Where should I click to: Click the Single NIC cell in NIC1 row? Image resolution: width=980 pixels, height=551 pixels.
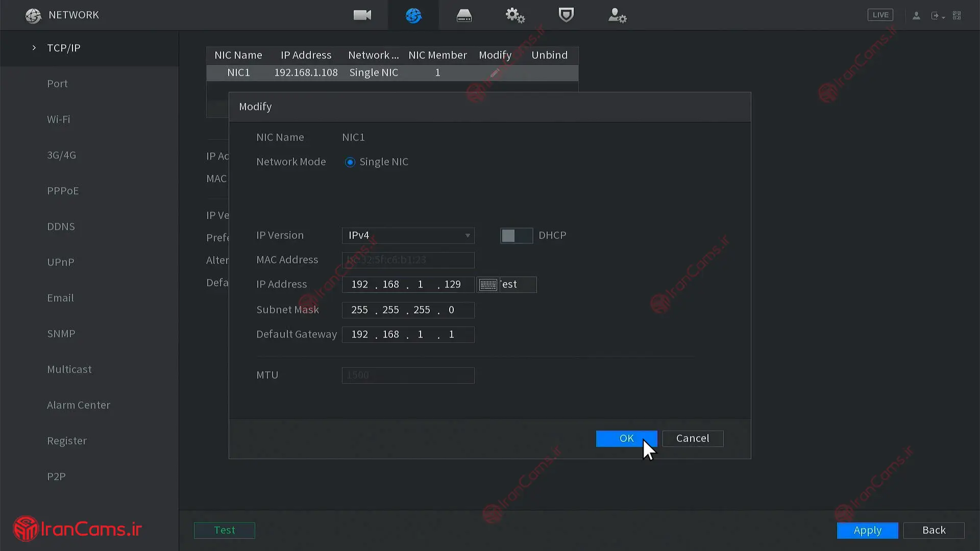click(374, 72)
